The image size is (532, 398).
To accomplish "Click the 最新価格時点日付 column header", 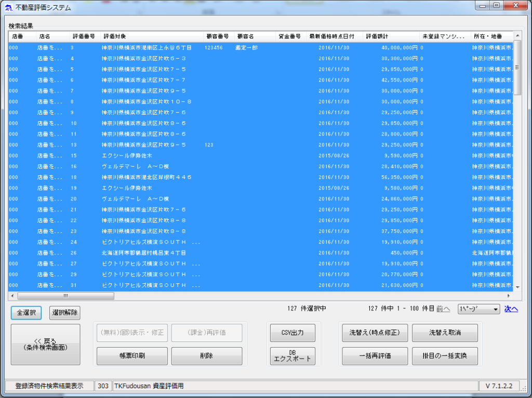I will [x=331, y=36].
